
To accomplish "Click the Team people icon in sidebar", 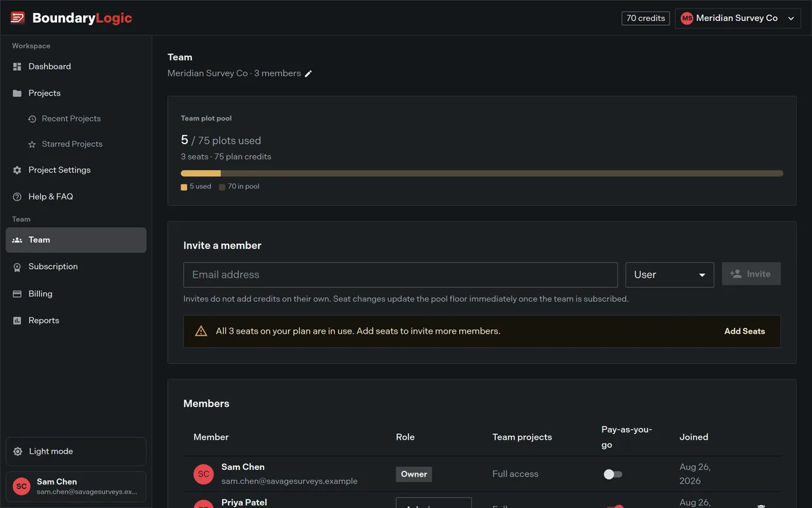I will 17,240.
